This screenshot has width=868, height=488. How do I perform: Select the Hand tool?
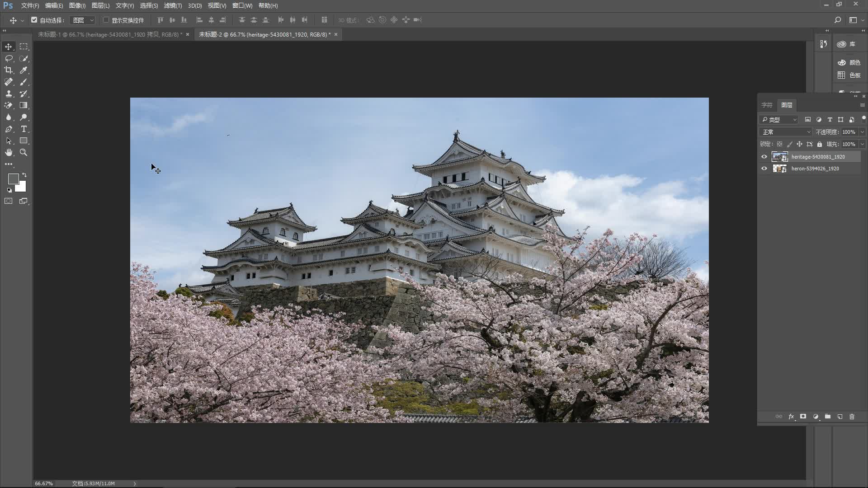click(9, 152)
